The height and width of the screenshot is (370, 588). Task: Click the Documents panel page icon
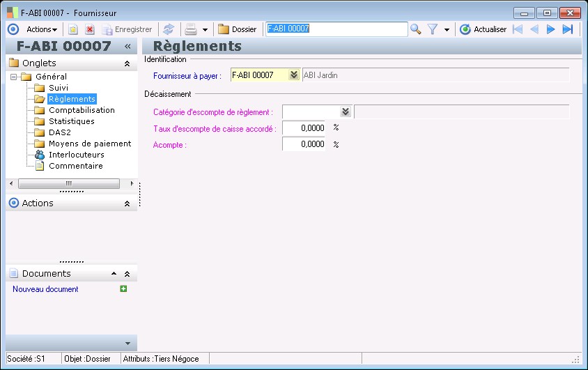(x=13, y=273)
